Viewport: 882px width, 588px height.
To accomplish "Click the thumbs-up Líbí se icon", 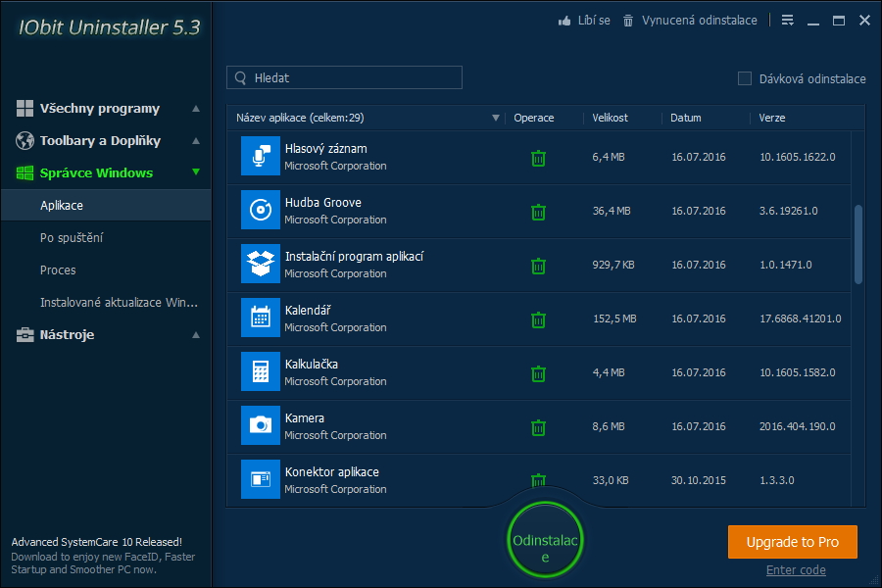I will (564, 21).
